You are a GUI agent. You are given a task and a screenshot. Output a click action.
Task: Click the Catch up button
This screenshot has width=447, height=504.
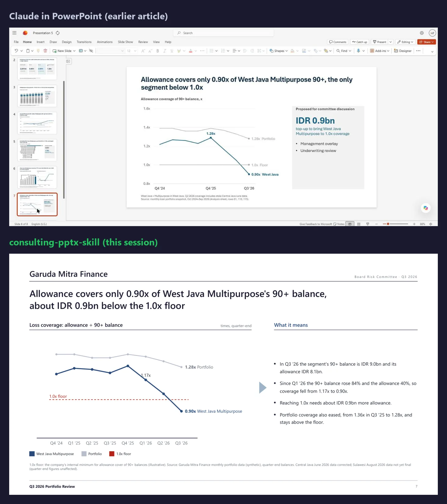359,42
